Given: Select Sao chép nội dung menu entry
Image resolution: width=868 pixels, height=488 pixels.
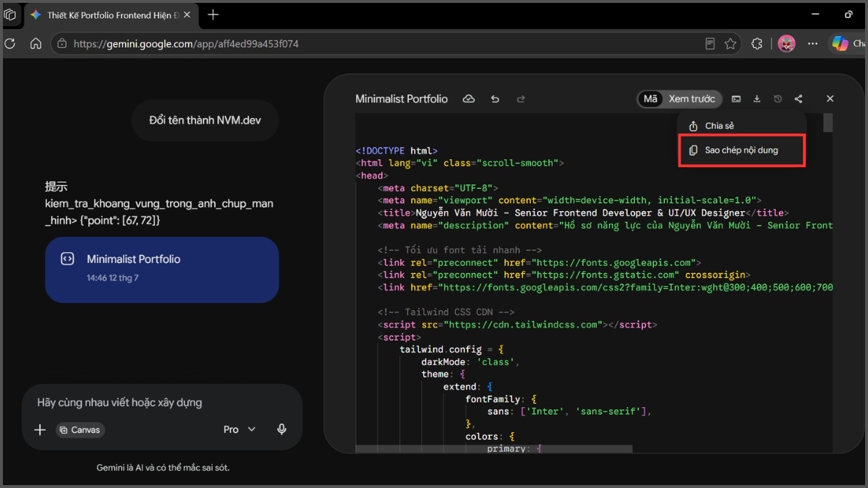Looking at the screenshot, I should click(741, 150).
